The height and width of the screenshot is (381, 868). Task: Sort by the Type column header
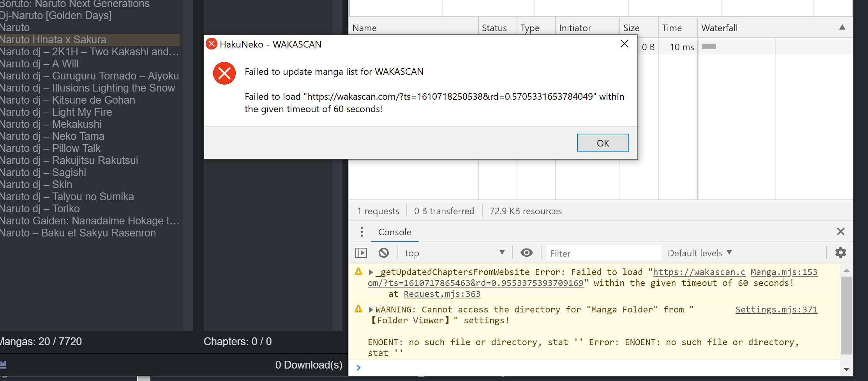pyautogui.click(x=536, y=28)
